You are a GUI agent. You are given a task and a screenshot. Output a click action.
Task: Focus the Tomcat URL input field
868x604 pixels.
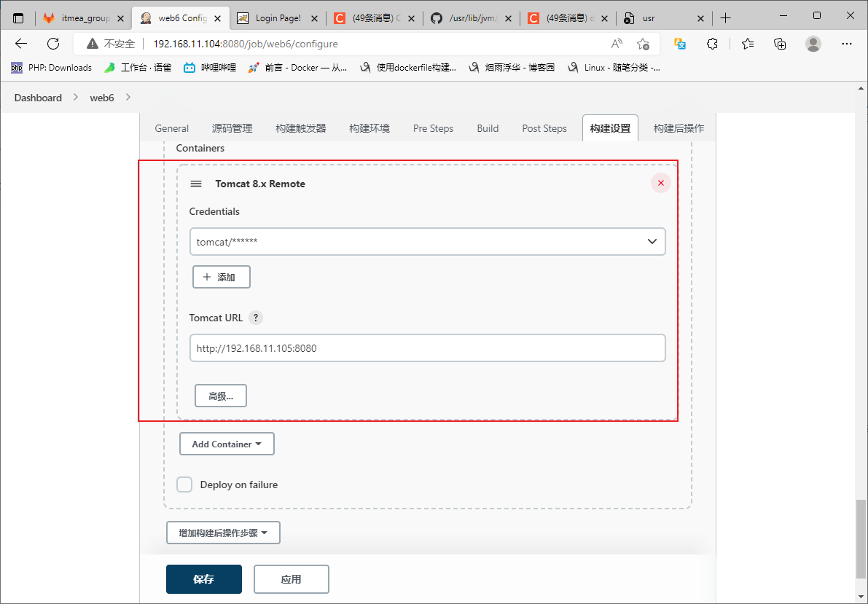point(427,348)
